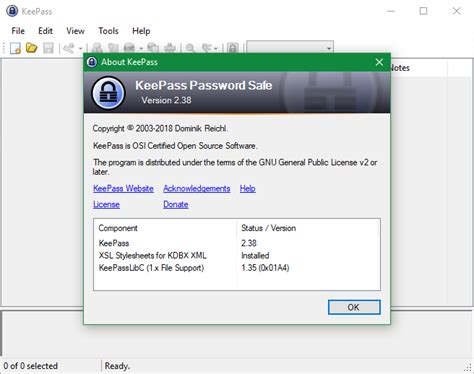Select the KeePassLibC (1.x File Support) row

(237, 268)
